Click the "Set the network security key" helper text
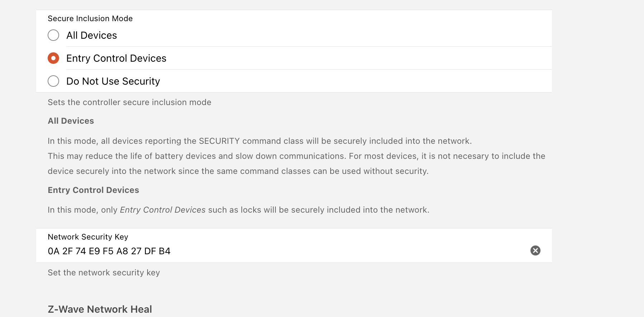 point(104,273)
